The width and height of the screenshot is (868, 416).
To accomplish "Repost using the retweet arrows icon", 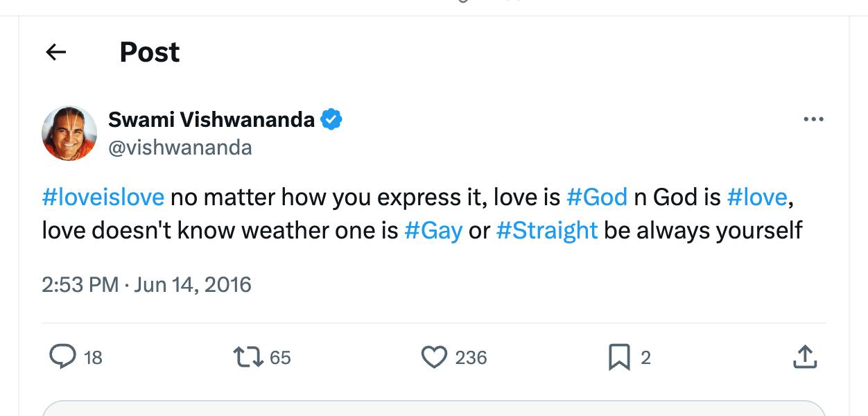I will [248, 357].
